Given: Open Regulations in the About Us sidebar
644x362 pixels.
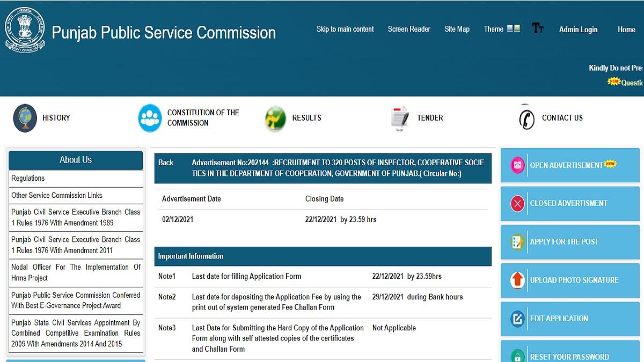Looking at the screenshot, I should pos(28,178).
